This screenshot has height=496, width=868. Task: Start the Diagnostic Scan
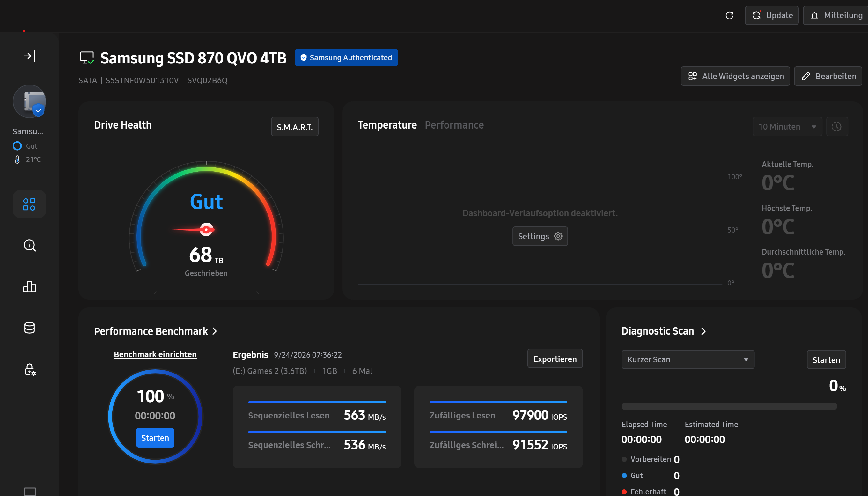(826, 360)
